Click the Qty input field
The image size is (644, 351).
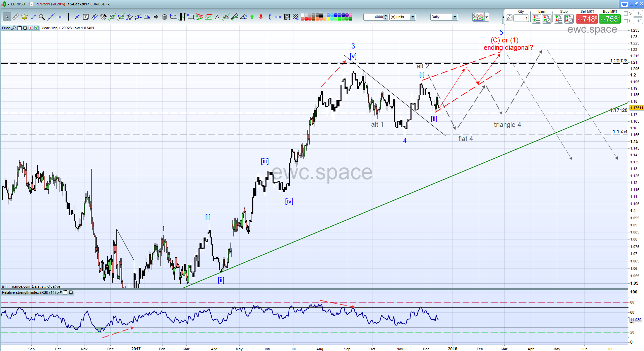click(x=521, y=18)
